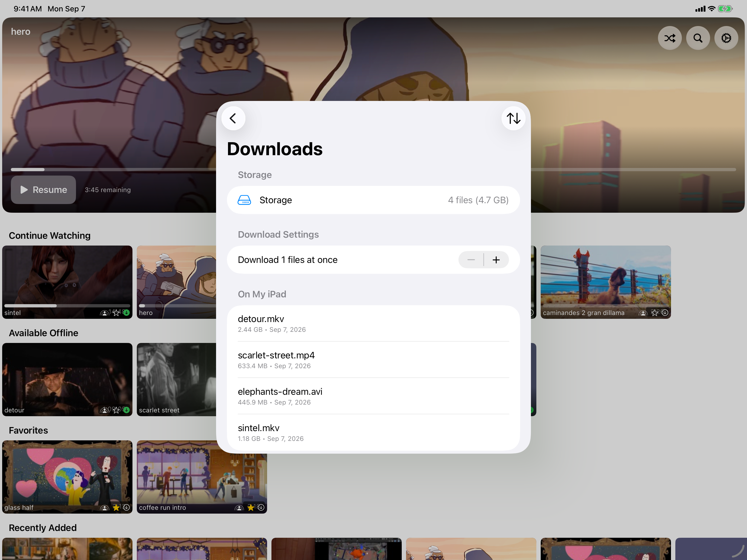Tap the person icon on caminandes 2 gran dillama
This screenshot has width=747, height=560.
pyautogui.click(x=643, y=313)
